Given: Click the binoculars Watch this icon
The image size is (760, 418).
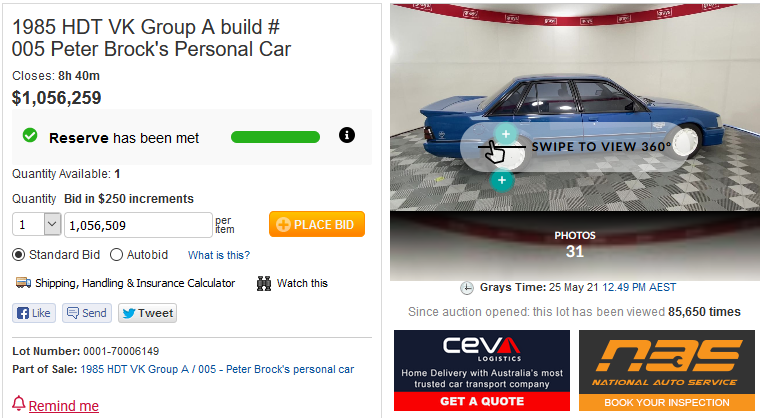Looking at the screenshot, I should [264, 283].
